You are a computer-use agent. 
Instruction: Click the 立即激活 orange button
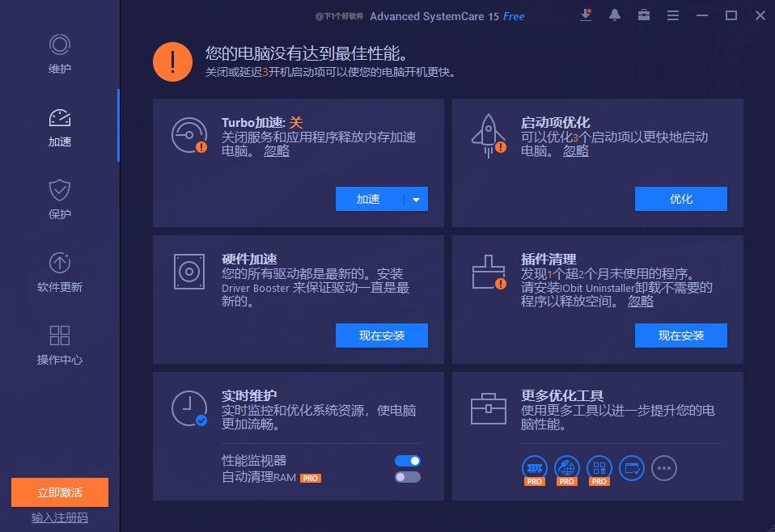(60, 492)
